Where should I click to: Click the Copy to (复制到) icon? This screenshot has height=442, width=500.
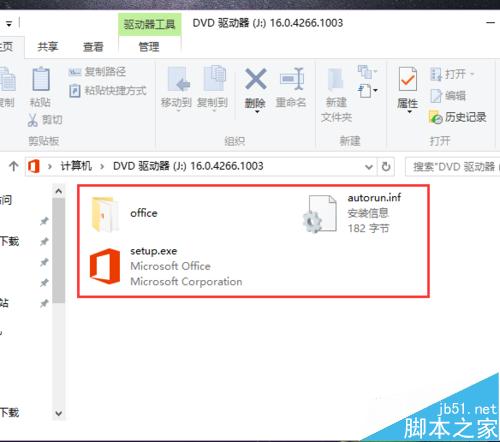214,78
